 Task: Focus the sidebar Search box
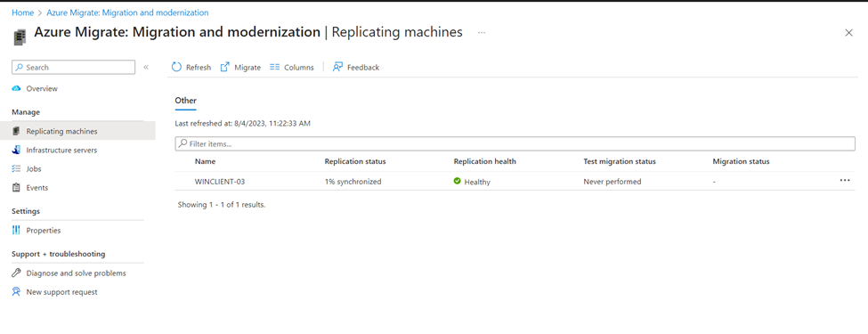click(73, 67)
